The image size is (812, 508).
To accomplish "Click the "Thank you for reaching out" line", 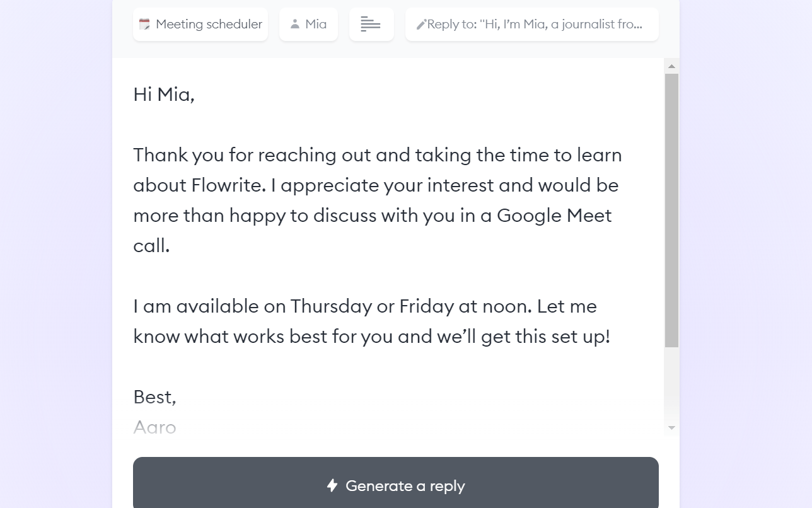I will pos(377,155).
